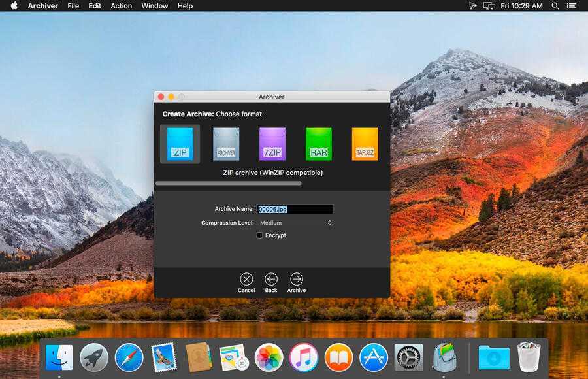
Task: Open the Compression Level dropdown
Action: point(295,223)
